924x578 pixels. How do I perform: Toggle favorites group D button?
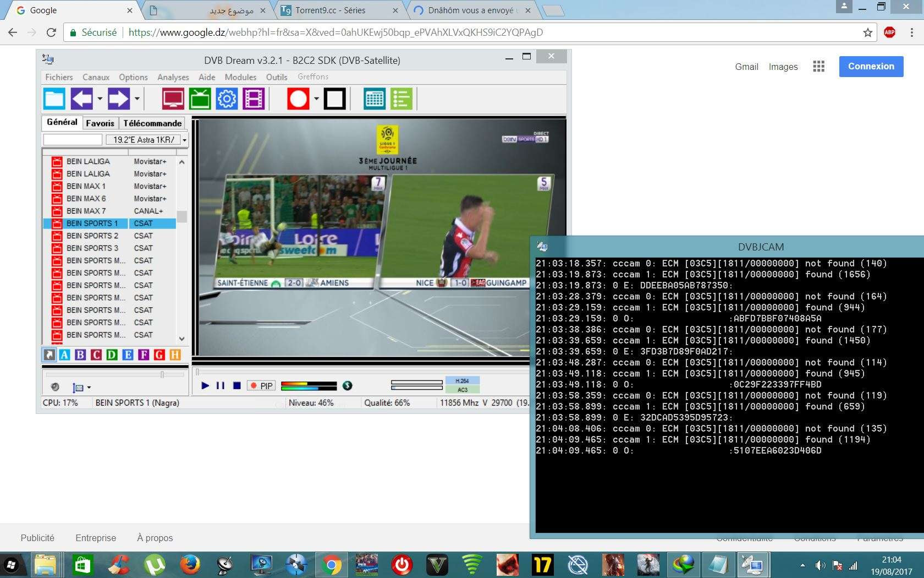point(112,355)
